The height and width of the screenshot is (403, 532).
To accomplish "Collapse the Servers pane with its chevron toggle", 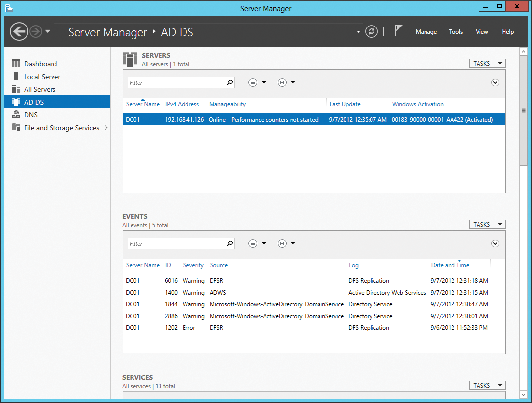I will (495, 82).
